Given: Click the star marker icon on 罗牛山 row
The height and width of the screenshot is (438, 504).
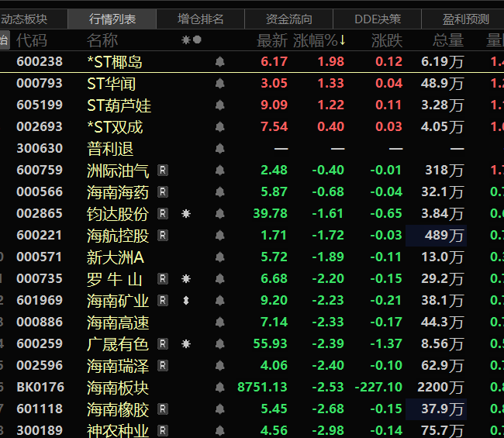Looking at the screenshot, I should [186, 278].
